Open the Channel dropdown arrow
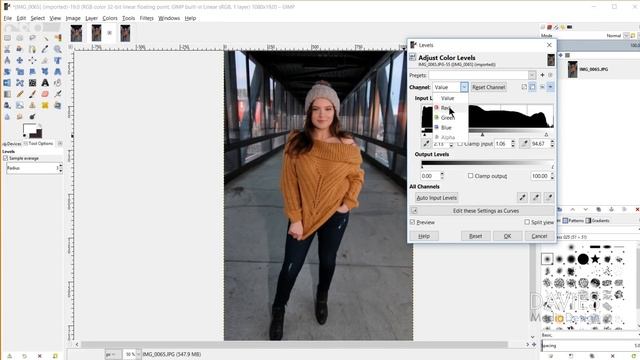 click(x=464, y=87)
